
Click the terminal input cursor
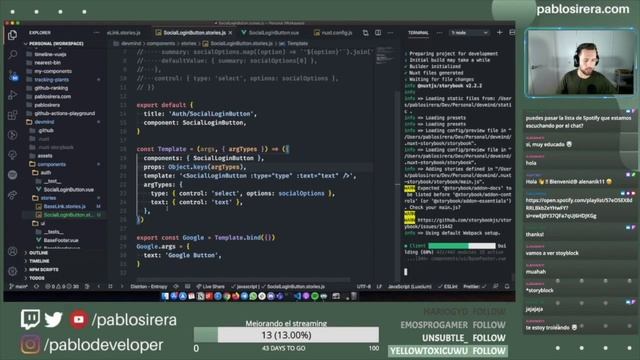pos(406,272)
